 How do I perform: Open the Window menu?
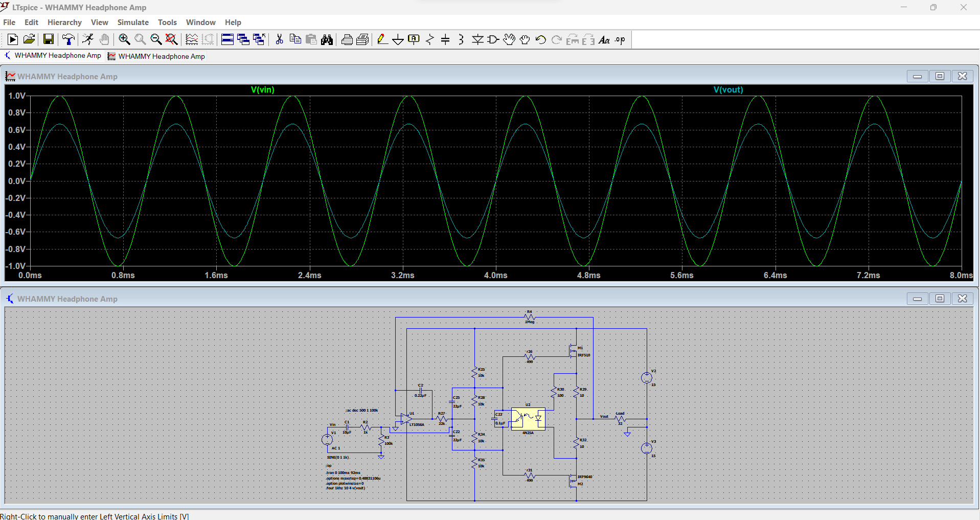pos(200,22)
